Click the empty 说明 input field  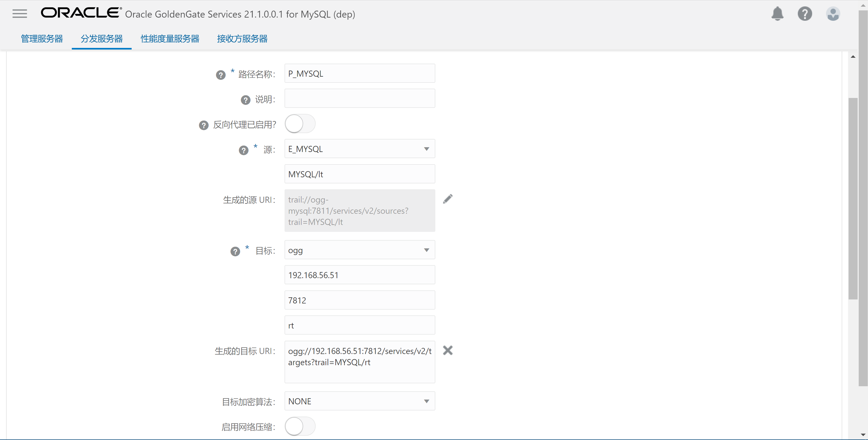coord(360,98)
